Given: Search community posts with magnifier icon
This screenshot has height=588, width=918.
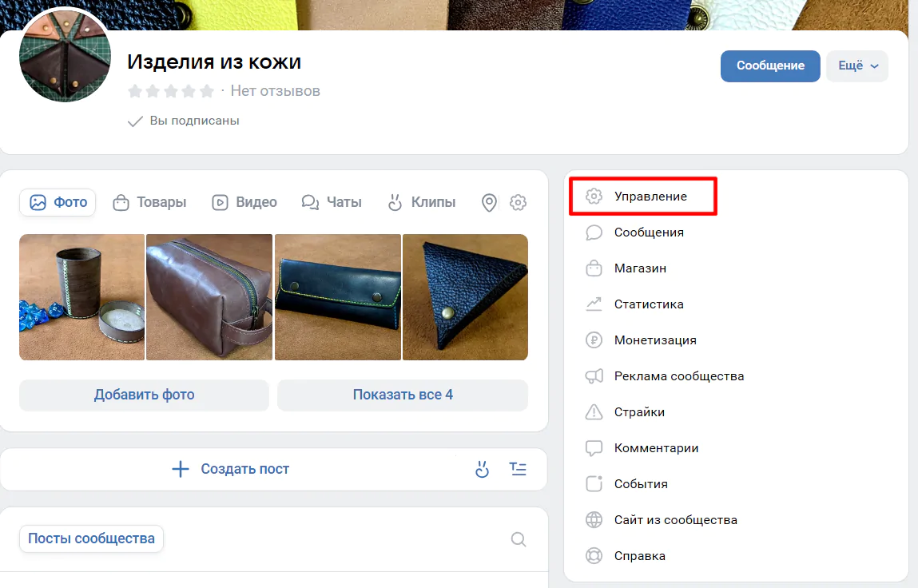Looking at the screenshot, I should pos(519,538).
